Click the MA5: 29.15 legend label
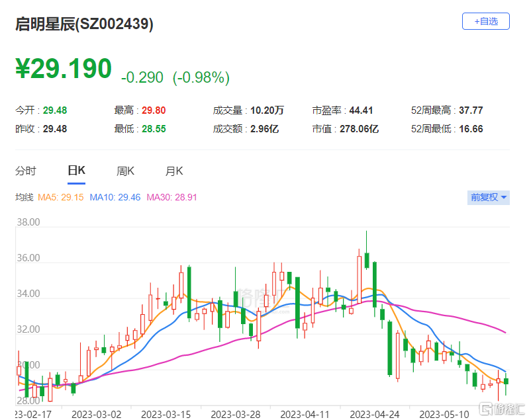 coord(61,197)
